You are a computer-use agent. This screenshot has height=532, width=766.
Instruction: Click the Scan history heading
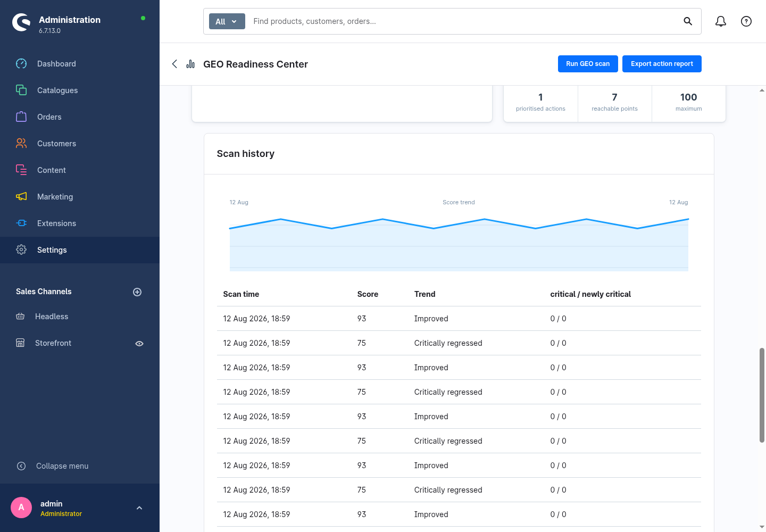pos(246,154)
